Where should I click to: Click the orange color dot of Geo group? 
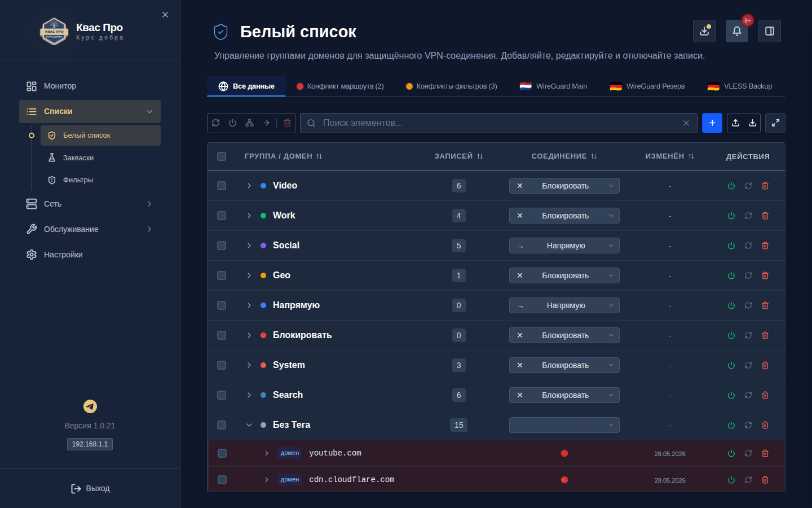[x=263, y=275]
